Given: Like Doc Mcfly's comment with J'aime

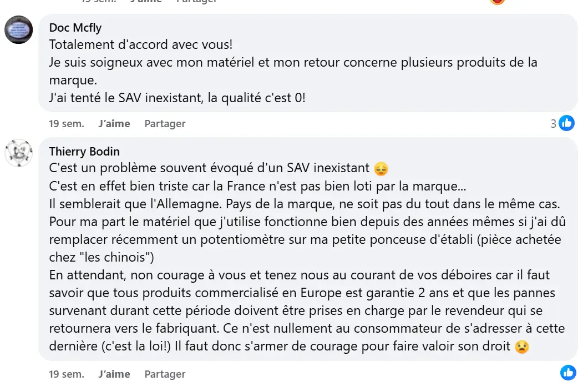Looking at the screenshot, I should [114, 124].
